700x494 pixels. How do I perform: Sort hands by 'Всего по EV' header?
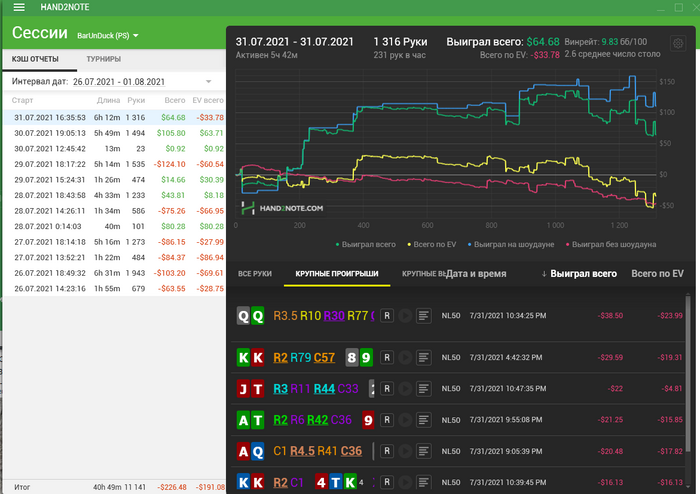(657, 274)
